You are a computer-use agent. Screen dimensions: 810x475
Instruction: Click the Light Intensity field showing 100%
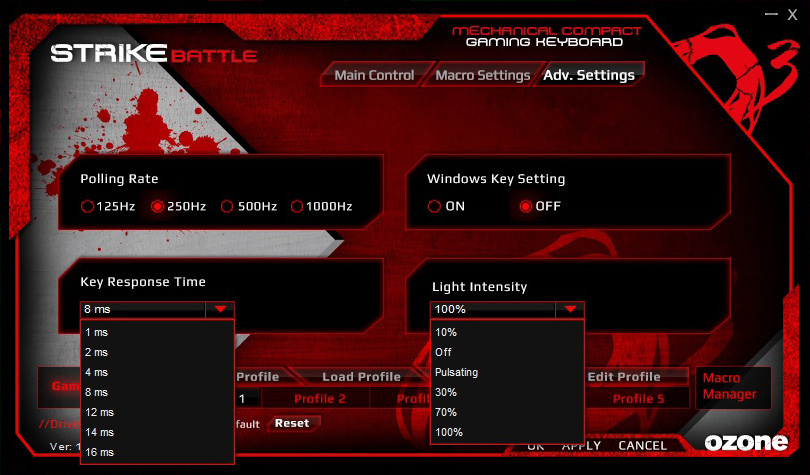493,309
